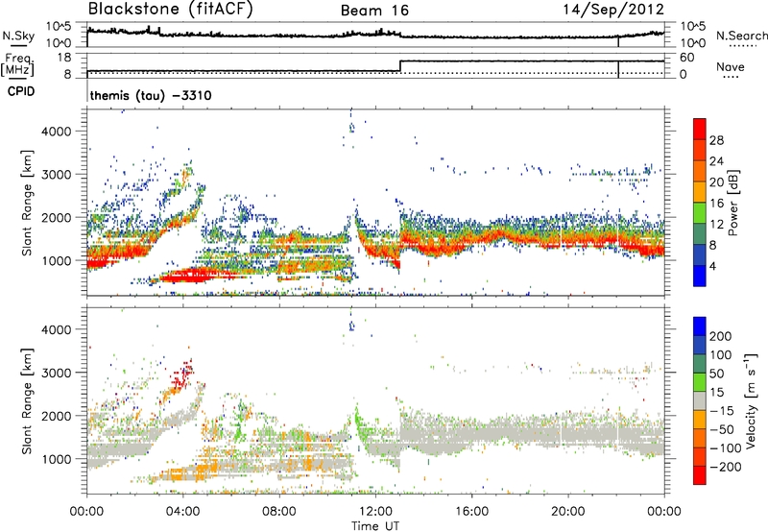Pick the light green Velocity colorbar segment near 50
Viewport: 768px width, 532px height.
coord(700,382)
